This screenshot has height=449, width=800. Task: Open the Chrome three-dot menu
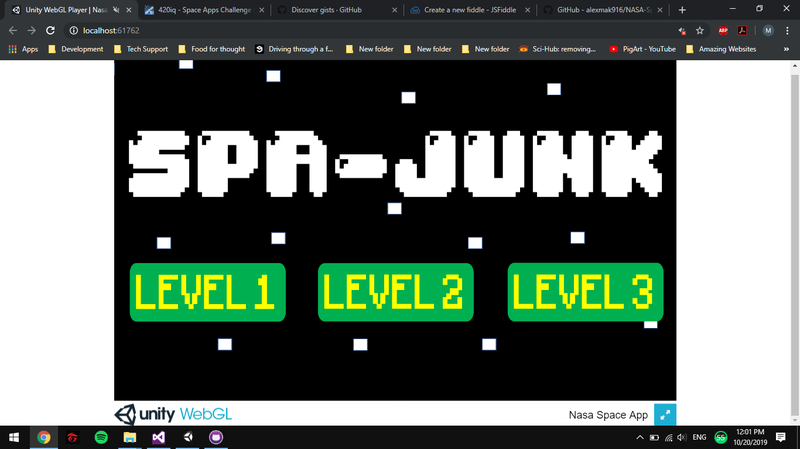(x=788, y=30)
